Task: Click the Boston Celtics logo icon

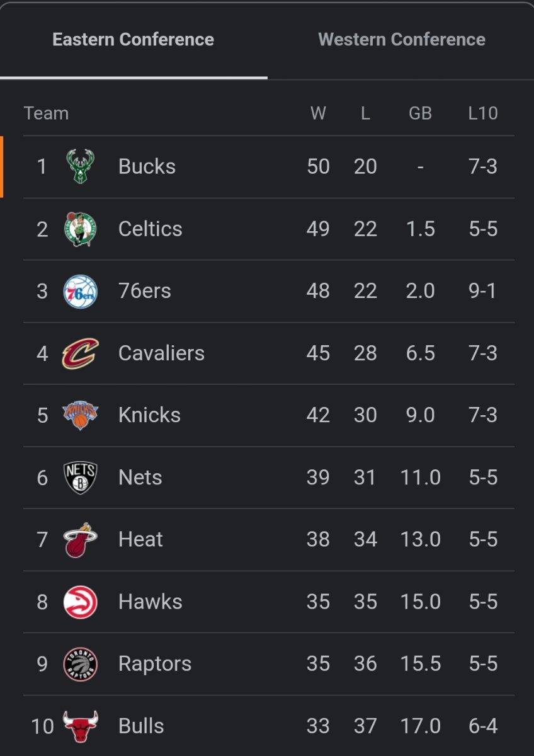Action: (x=80, y=229)
